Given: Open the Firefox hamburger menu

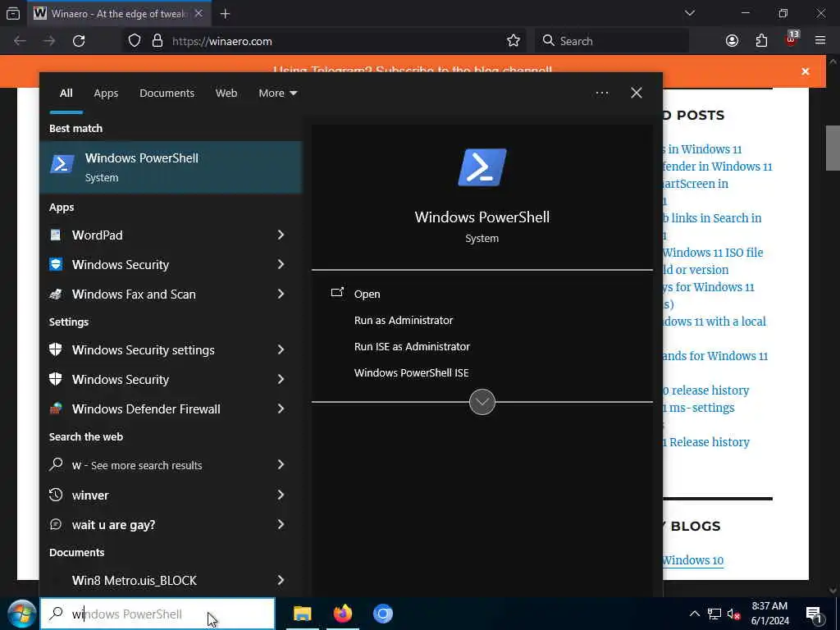Looking at the screenshot, I should pos(820,41).
